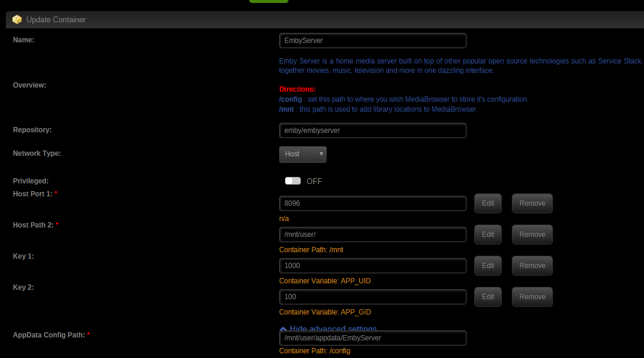Click Container Variable: APP_UID text
This screenshot has width=644, height=358.
(x=325, y=281)
